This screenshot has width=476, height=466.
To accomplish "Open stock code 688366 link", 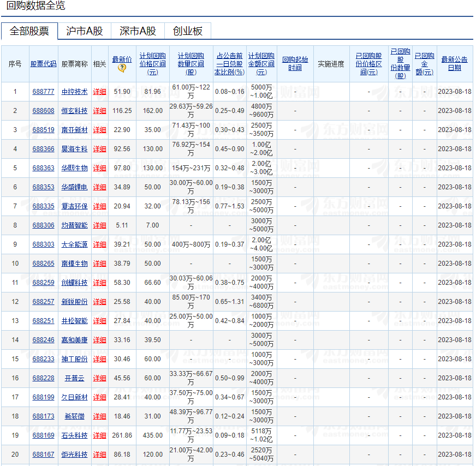I will [x=43, y=149].
